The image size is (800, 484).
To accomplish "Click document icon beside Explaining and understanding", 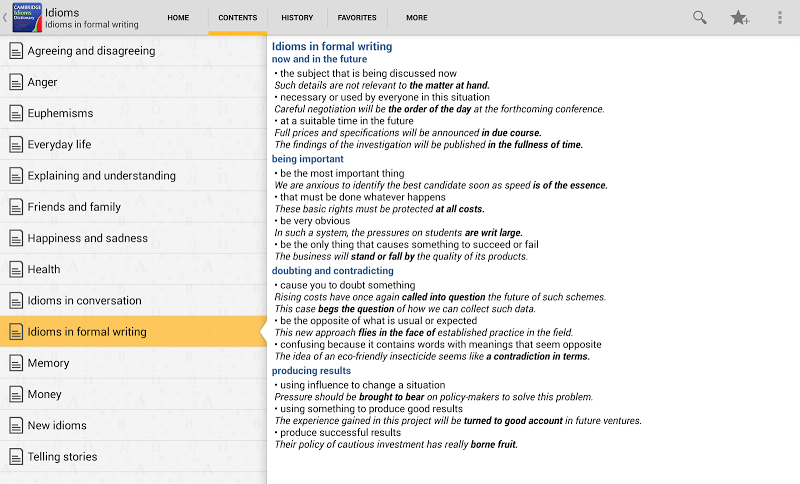I will tap(16, 175).
